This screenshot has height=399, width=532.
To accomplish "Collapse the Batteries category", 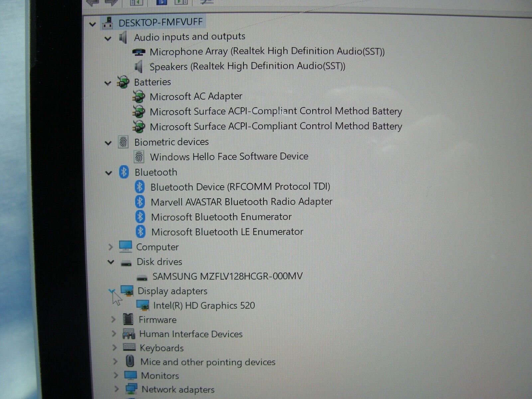I will [108, 83].
